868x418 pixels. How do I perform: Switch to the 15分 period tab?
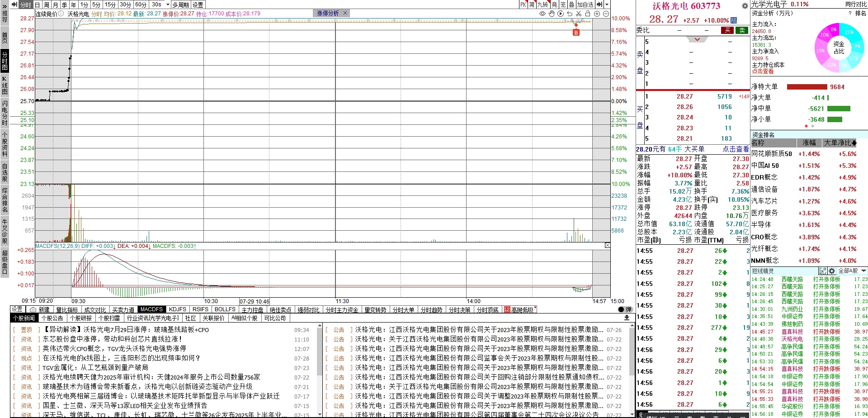pos(110,5)
